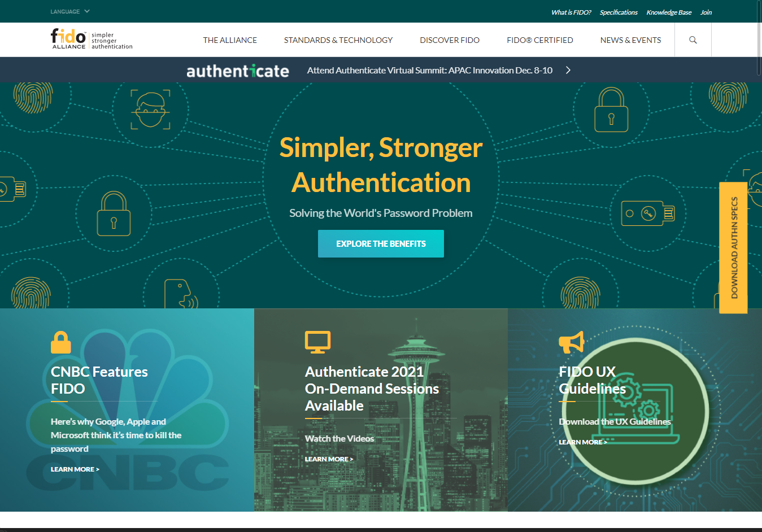Click the CNBC Features FIDO heading
Viewport: 762px width, 532px height.
pos(99,380)
